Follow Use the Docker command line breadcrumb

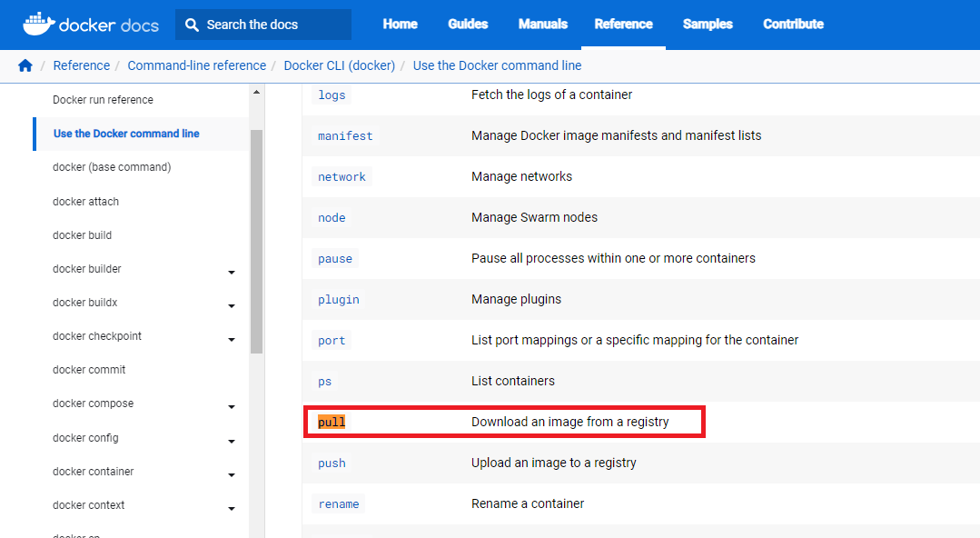(497, 65)
